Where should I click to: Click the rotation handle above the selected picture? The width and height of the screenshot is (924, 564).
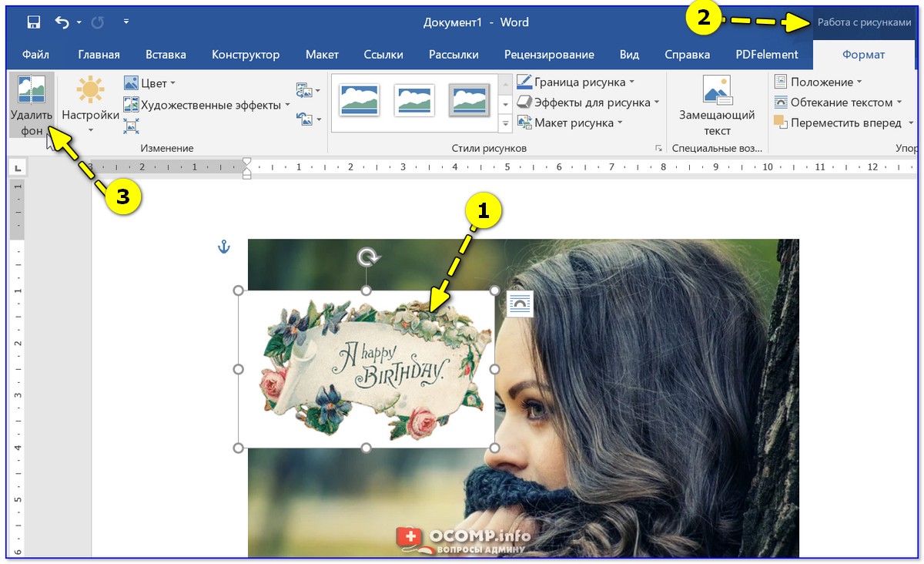(367, 257)
